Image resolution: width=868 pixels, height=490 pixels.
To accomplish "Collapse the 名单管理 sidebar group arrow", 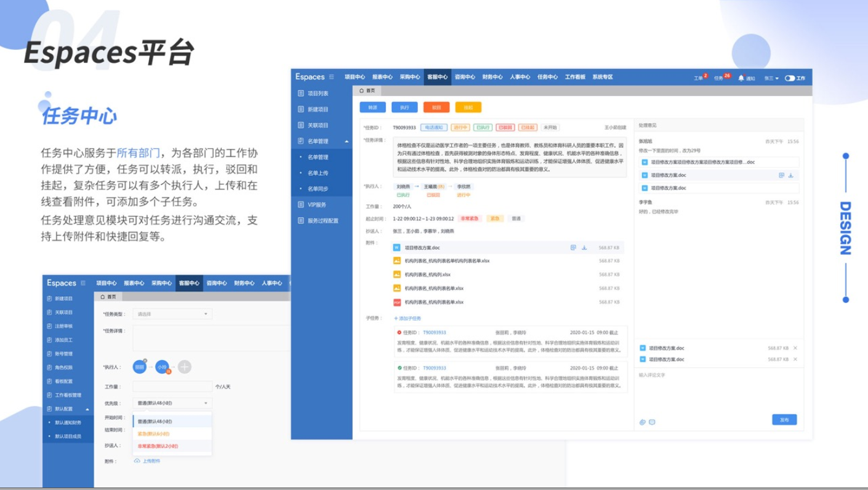I will [346, 142].
